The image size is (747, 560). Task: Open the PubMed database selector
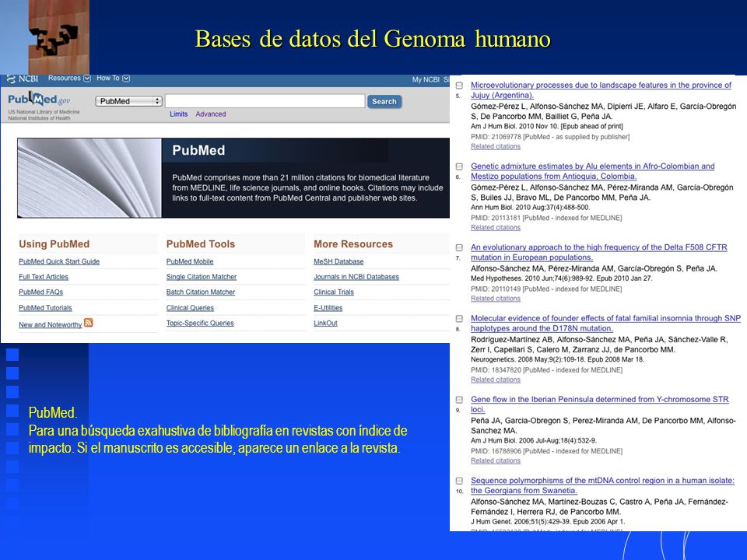[x=128, y=101]
